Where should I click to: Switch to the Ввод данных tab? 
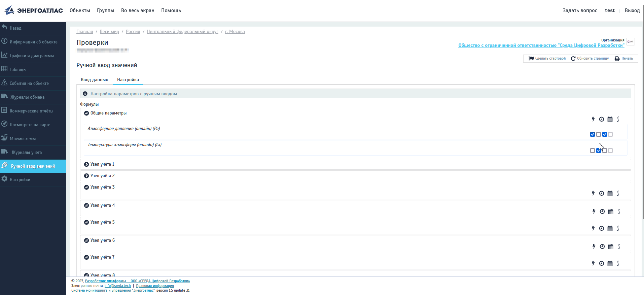[x=94, y=80]
